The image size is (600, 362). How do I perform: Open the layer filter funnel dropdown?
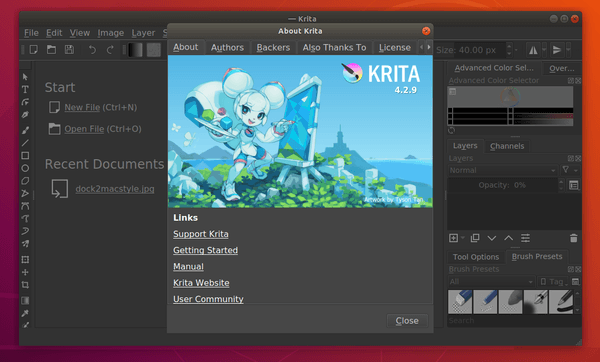coord(570,170)
